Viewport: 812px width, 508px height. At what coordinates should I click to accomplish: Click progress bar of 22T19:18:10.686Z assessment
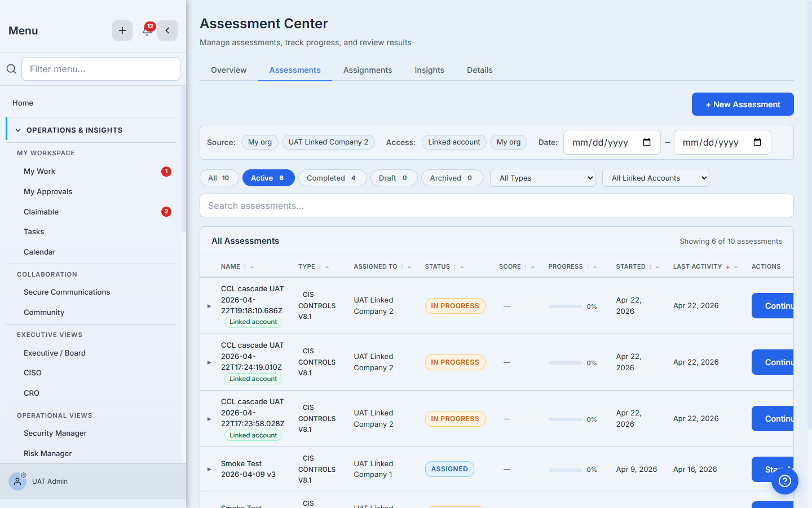tap(565, 306)
